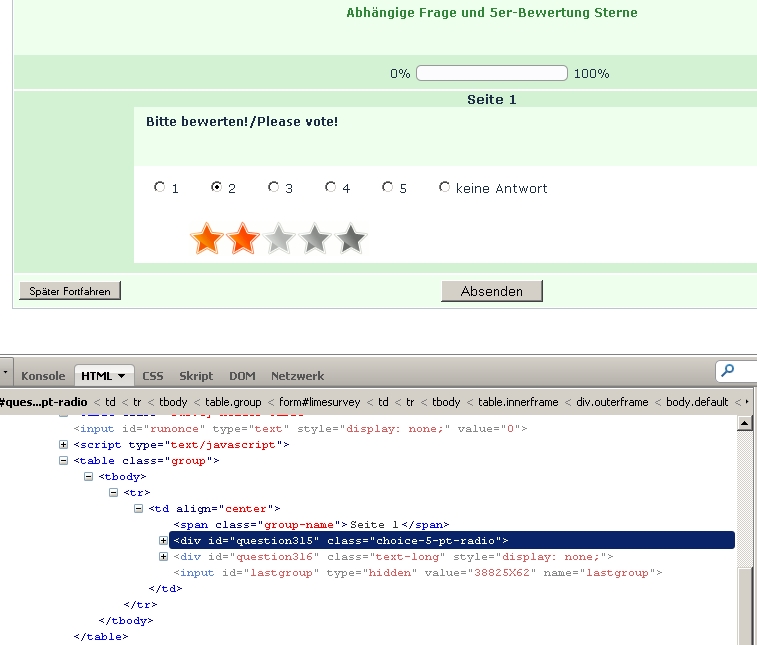Click the survey progress bar

coord(491,73)
